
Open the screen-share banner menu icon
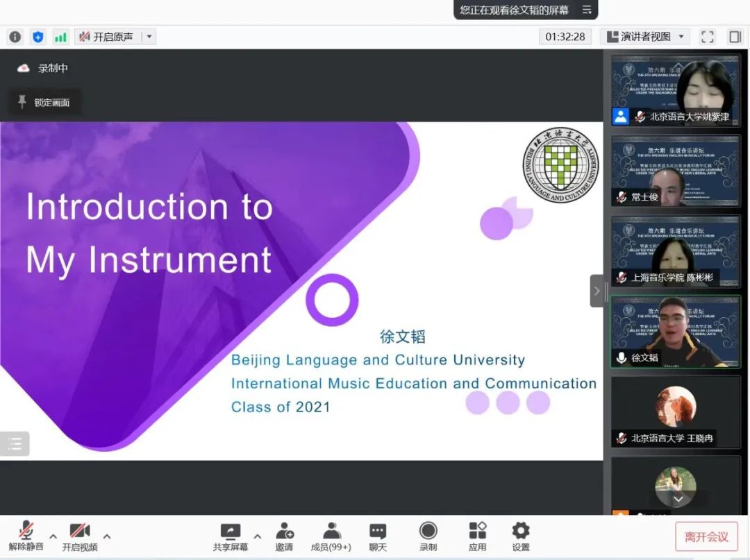587,10
